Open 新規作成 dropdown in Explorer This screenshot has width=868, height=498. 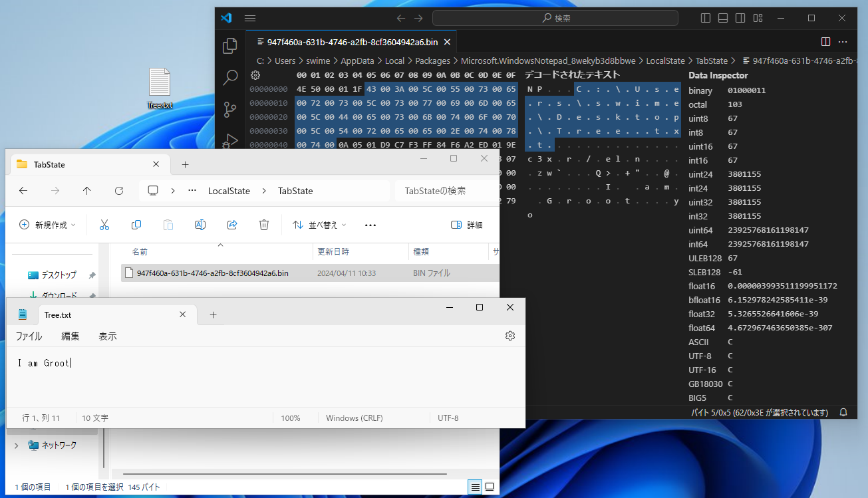pyautogui.click(x=47, y=225)
